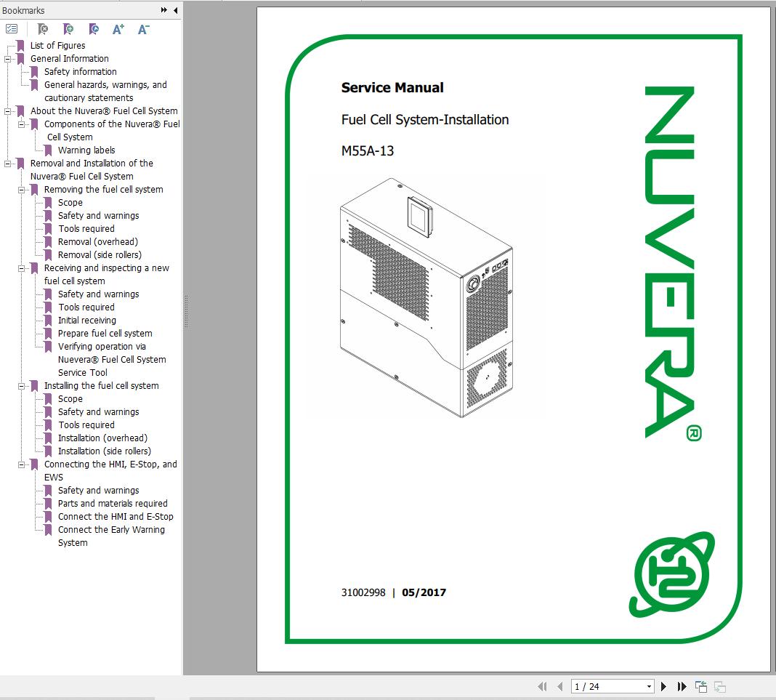Collapse the Bookmarks panel left arrow
Image resolution: width=776 pixels, height=700 pixels.
click(x=175, y=10)
